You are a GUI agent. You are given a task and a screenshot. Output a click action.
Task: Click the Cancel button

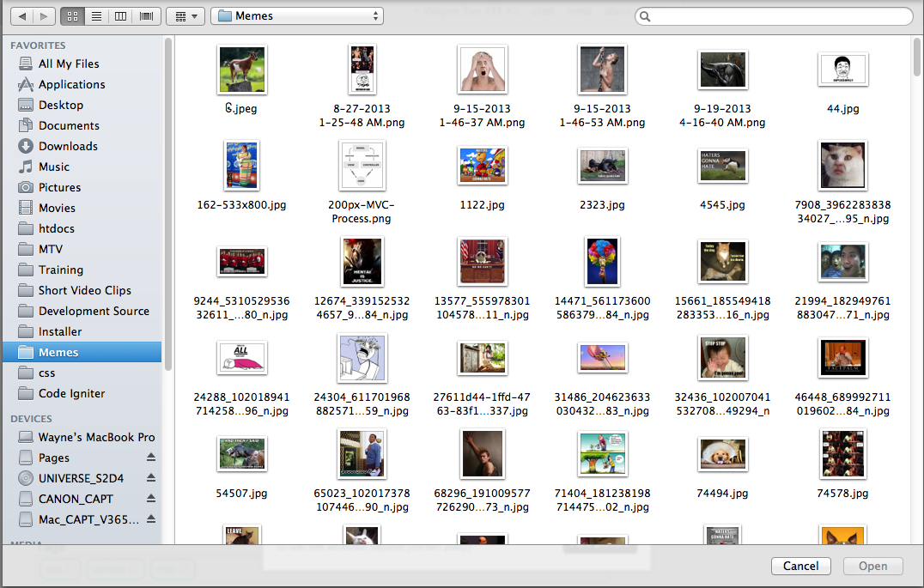pyautogui.click(x=800, y=566)
